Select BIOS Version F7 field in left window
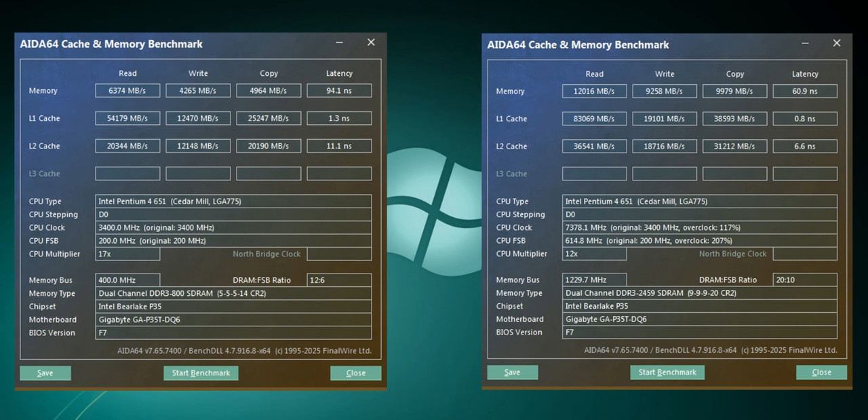 233,332
